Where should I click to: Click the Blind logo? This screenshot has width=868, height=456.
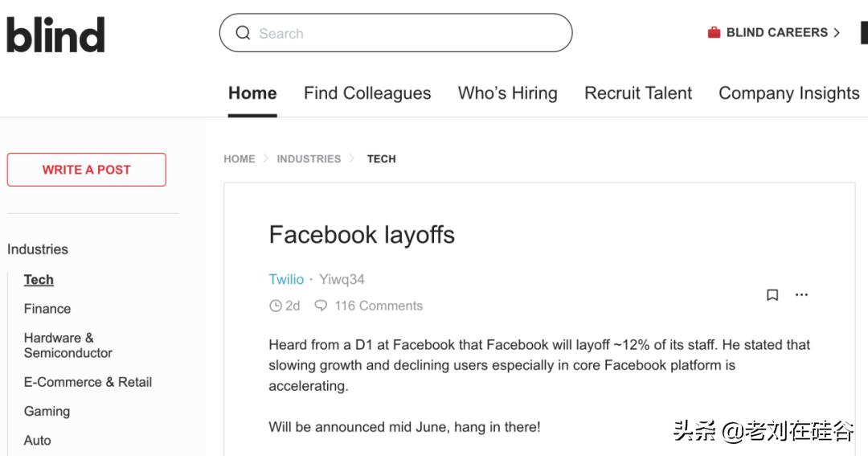pos(55,34)
